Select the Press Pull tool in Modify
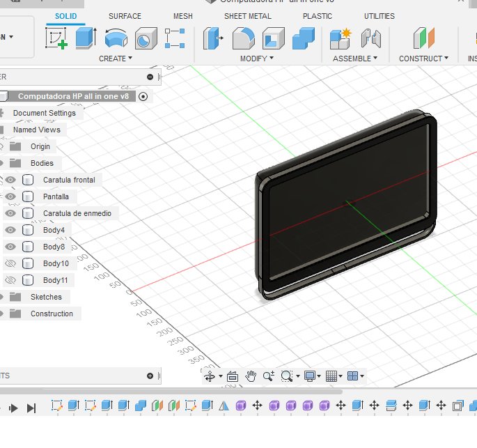 pyautogui.click(x=212, y=38)
